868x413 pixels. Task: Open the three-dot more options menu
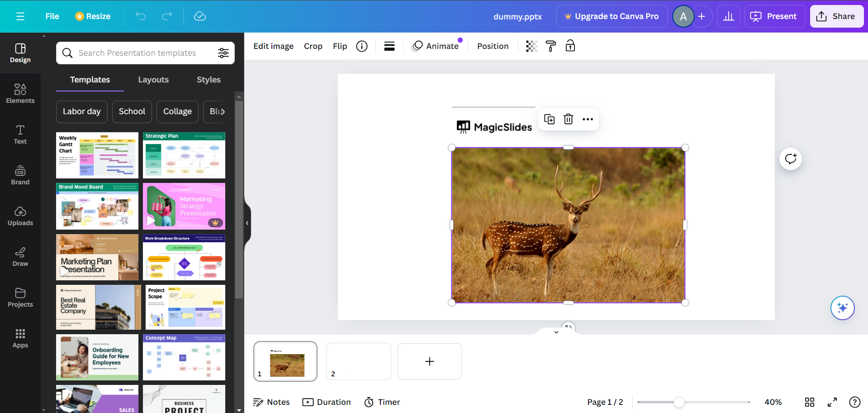pos(588,119)
